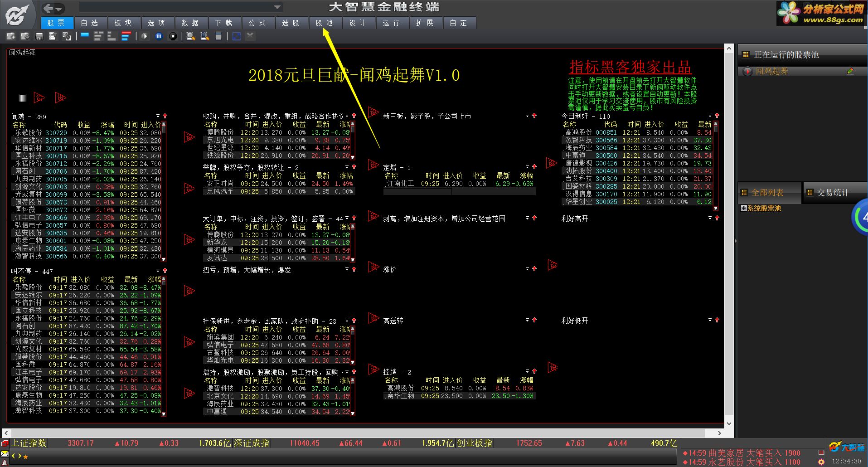Open the dropdown arrow of 利好高开 panel

(710, 218)
